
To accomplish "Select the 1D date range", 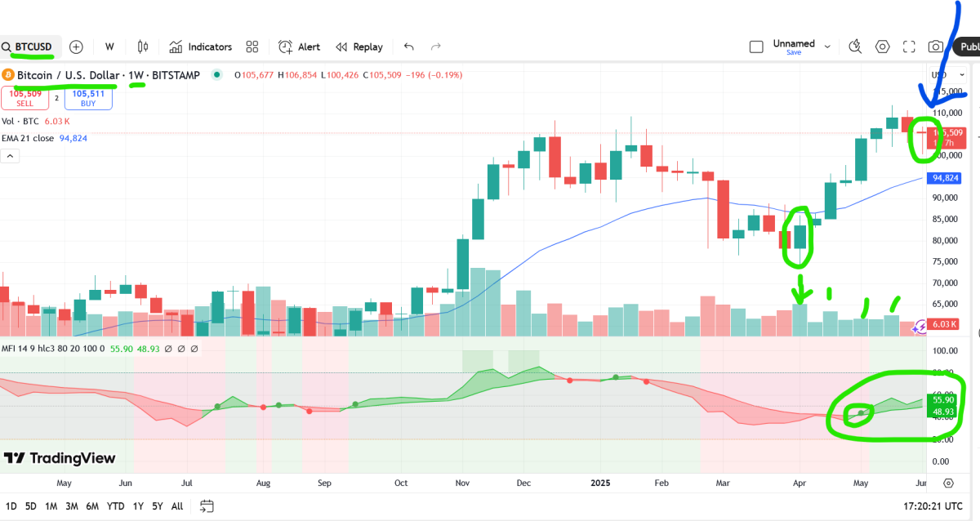I will (11, 506).
